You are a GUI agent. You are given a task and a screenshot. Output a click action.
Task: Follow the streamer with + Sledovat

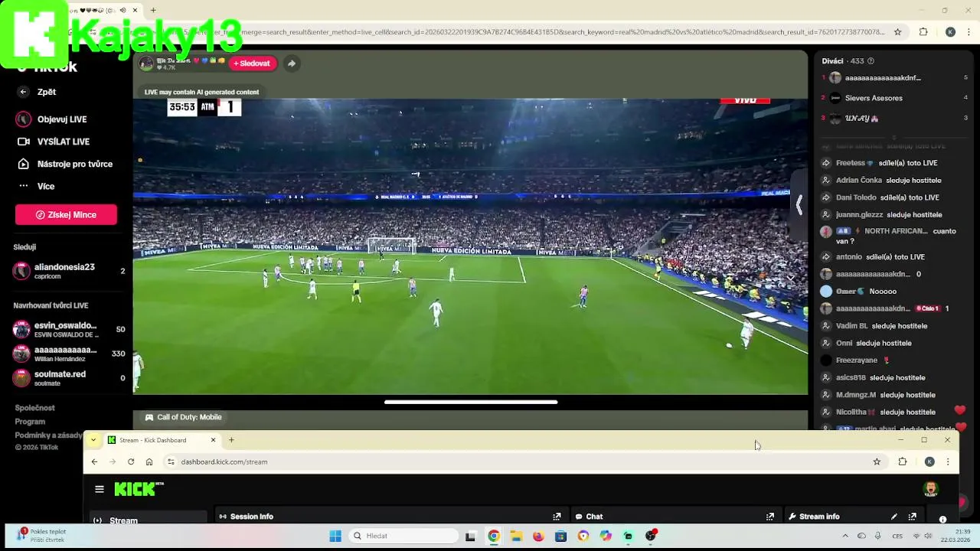tap(252, 64)
